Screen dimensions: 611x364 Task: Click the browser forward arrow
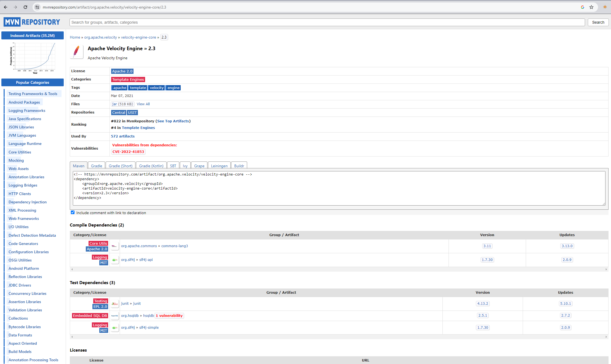(15, 7)
